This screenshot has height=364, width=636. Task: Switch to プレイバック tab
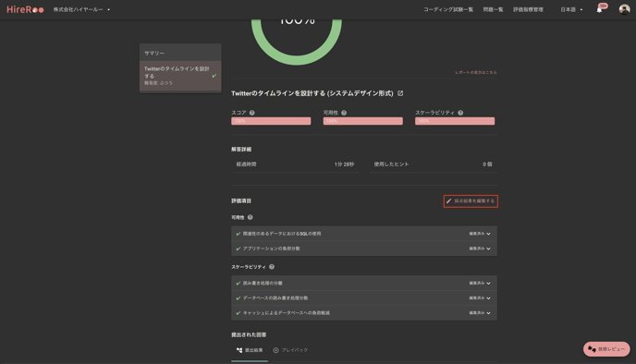pyautogui.click(x=290, y=350)
